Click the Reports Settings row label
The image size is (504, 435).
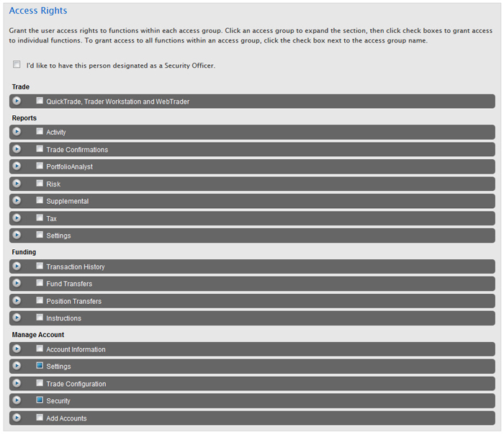(58, 236)
